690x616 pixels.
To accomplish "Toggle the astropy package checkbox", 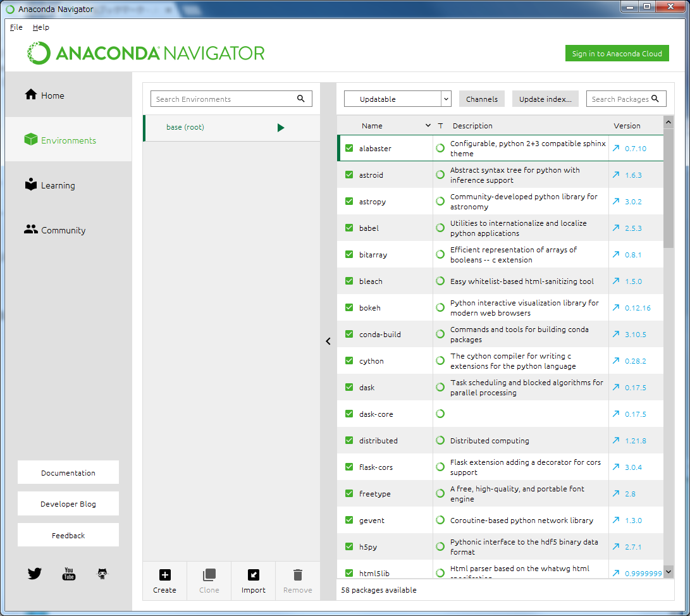I will click(349, 201).
